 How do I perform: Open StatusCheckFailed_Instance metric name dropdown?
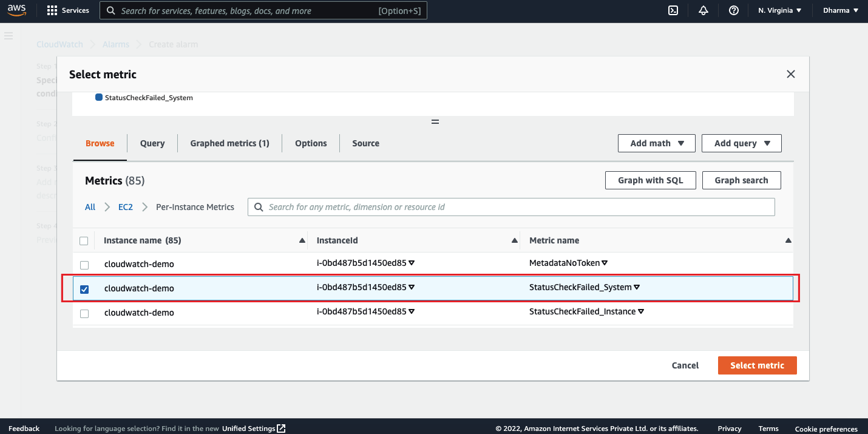coord(641,311)
